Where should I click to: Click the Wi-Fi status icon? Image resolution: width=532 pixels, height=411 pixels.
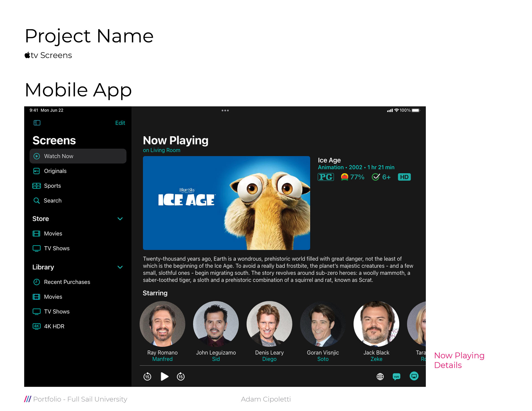point(397,110)
